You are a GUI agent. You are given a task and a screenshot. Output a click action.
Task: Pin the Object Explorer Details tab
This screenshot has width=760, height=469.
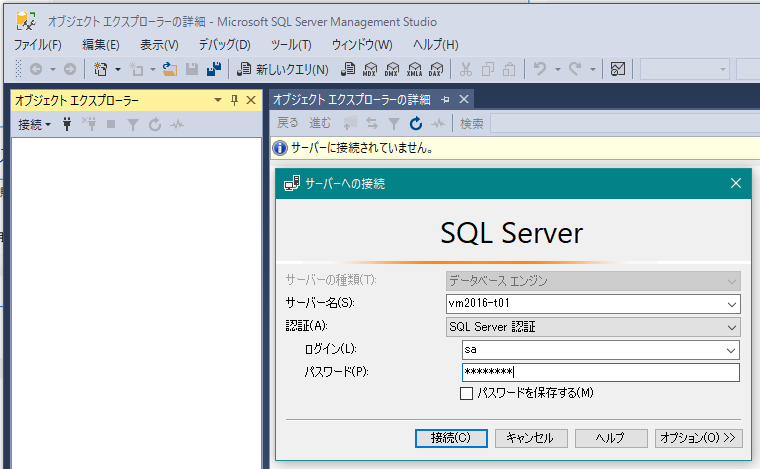[445, 99]
